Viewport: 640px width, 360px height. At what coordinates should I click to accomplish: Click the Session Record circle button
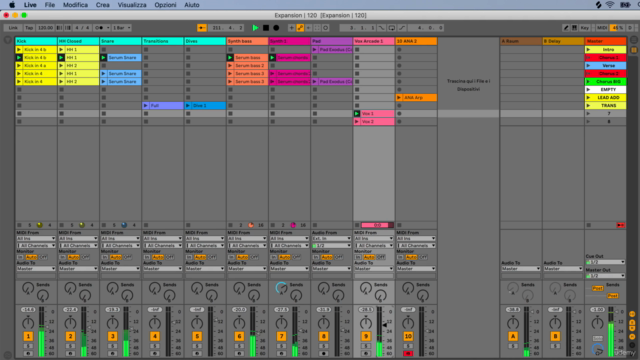pos(326,28)
